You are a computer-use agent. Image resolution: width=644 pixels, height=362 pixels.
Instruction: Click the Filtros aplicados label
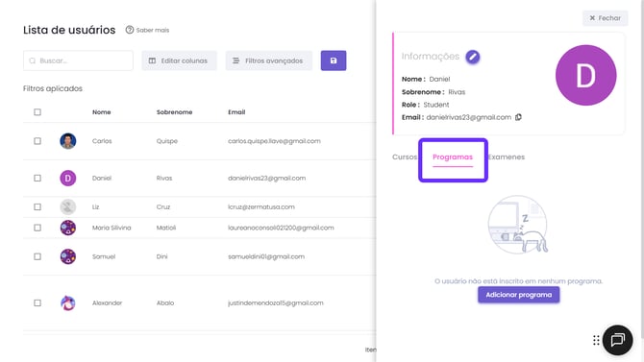point(53,88)
